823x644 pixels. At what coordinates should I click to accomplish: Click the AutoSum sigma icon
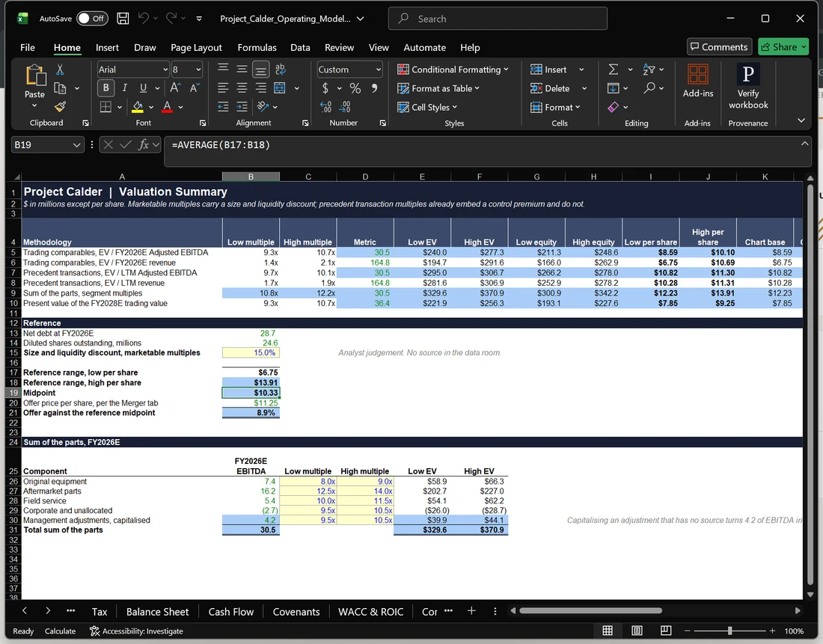point(613,70)
